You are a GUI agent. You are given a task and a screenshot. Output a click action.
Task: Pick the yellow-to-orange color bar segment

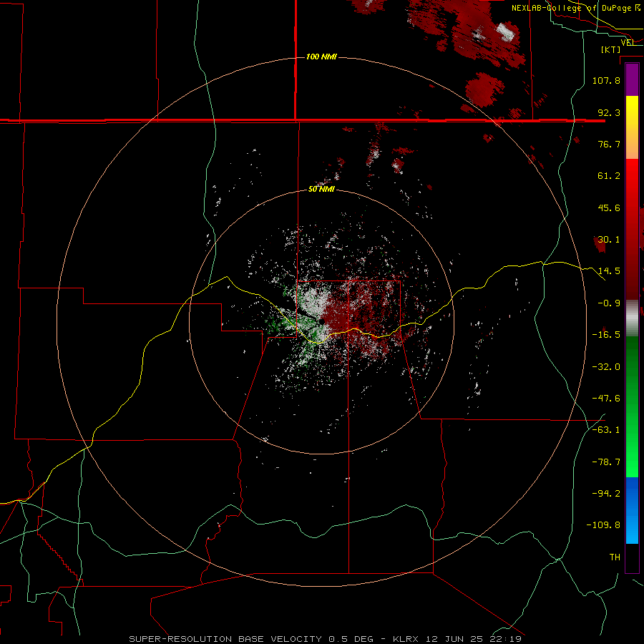(x=632, y=127)
